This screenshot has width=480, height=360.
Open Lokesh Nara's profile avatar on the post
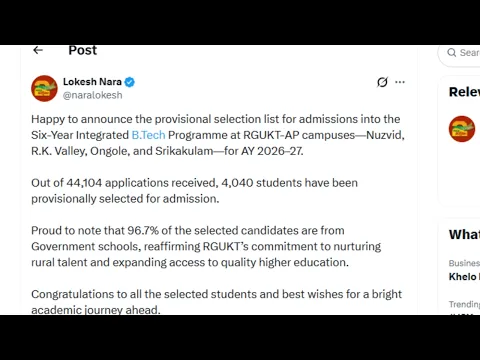[44, 88]
